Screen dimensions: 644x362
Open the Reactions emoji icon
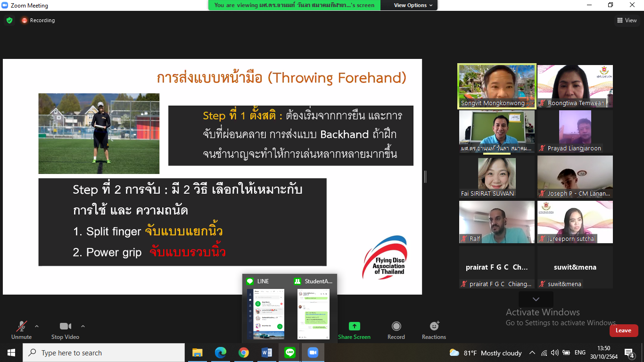pyautogui.click(x=434, y=326)
